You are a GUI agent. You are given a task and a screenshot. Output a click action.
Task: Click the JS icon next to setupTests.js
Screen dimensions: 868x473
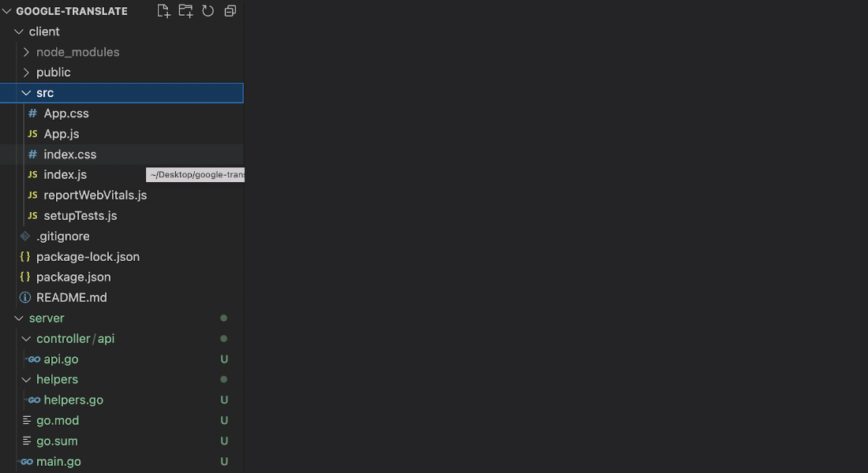[32, 216]
